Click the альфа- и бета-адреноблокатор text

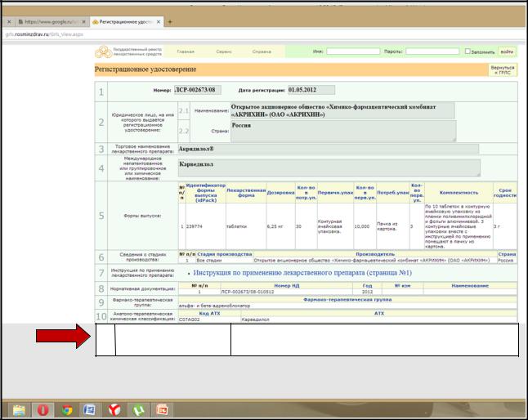pyautogui.click(x=214, y=306)
